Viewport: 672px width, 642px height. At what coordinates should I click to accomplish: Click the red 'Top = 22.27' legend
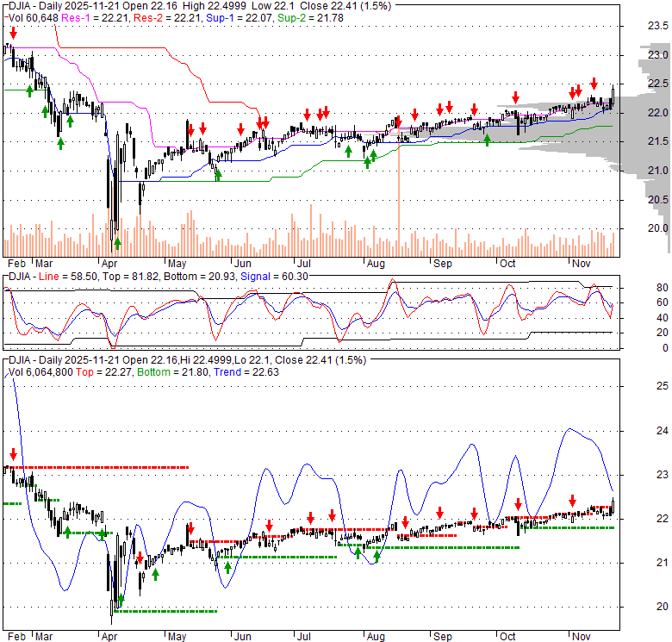[x=104, y=372]
